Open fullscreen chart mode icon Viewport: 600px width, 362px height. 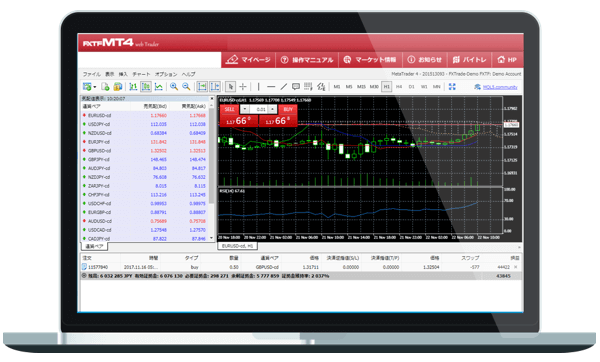pos(452,86)
